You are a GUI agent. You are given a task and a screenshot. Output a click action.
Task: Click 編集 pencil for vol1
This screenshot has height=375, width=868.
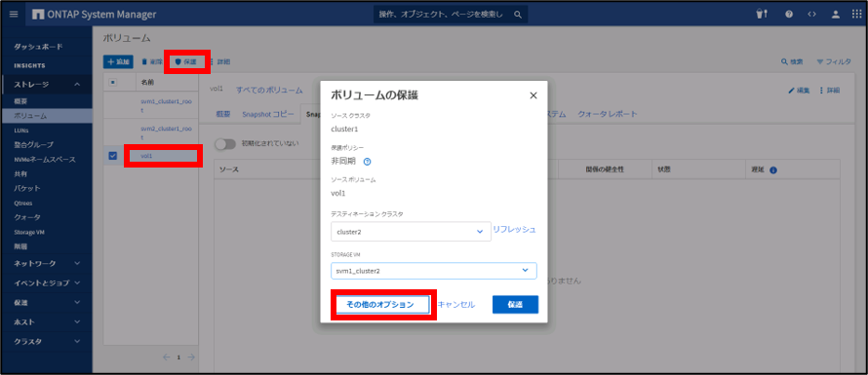pos(799,91)
